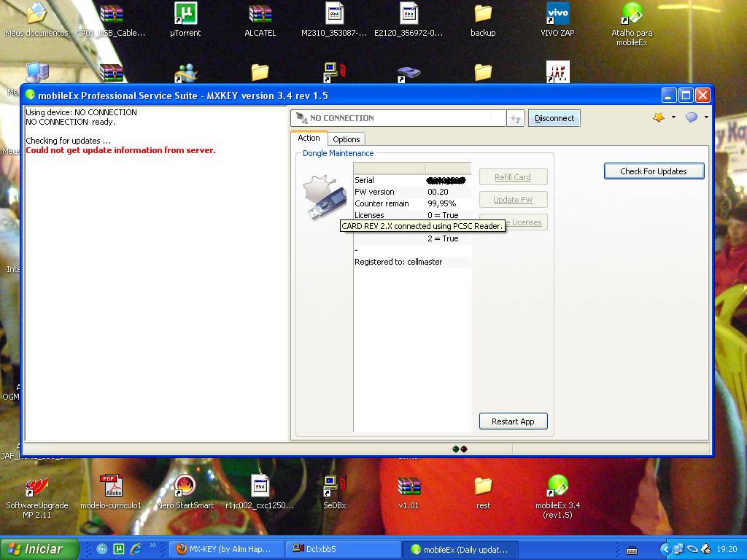Launch mobileEx 3.4 (rev1.5) shortcut
This screenshot has height=560, width=747.
[557, 497]
